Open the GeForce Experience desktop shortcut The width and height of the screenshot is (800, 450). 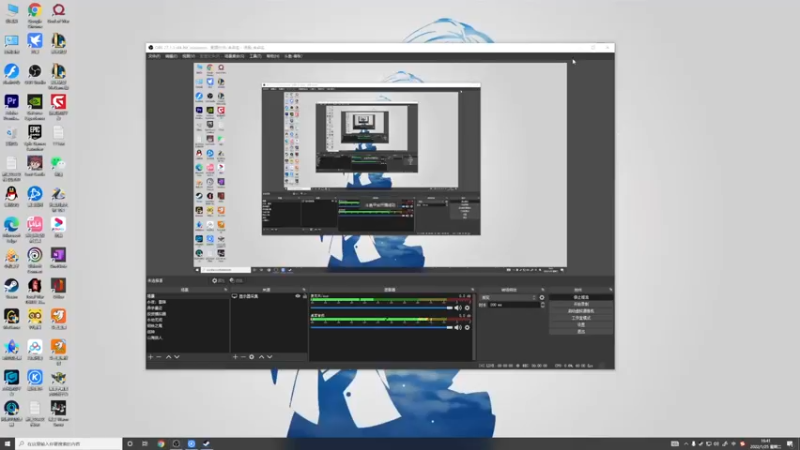35,107
